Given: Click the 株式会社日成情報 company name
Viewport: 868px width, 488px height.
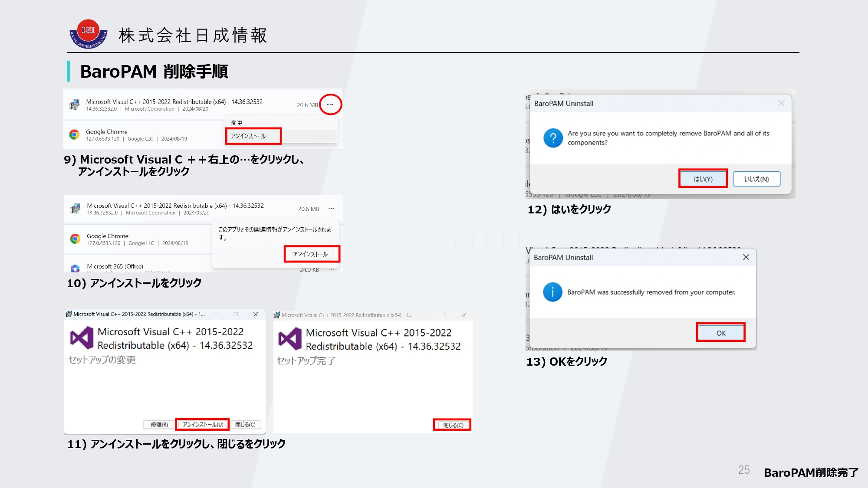Looking at the screenshot, I should (x=193, y=35).
